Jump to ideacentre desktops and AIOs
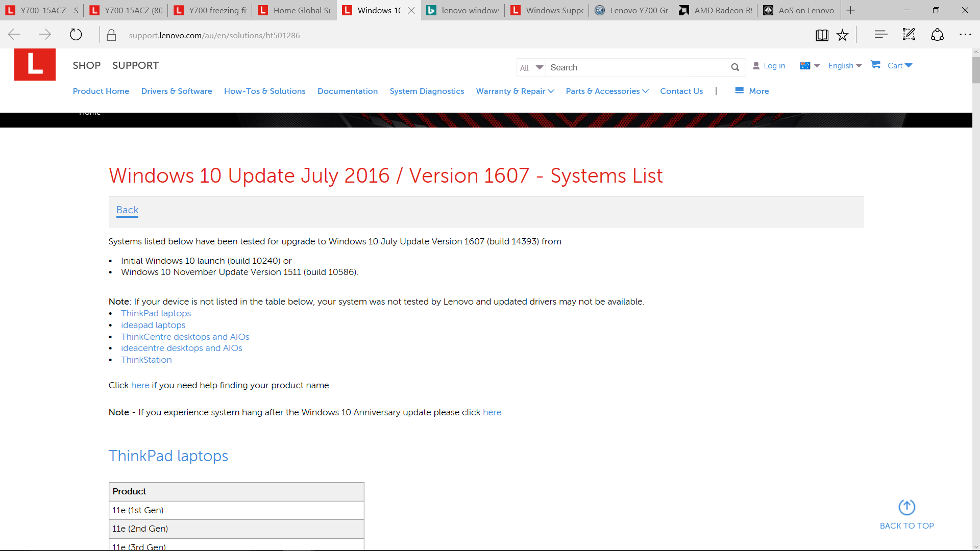The height and width of the screenshot is (551, 980). (182, 348)
